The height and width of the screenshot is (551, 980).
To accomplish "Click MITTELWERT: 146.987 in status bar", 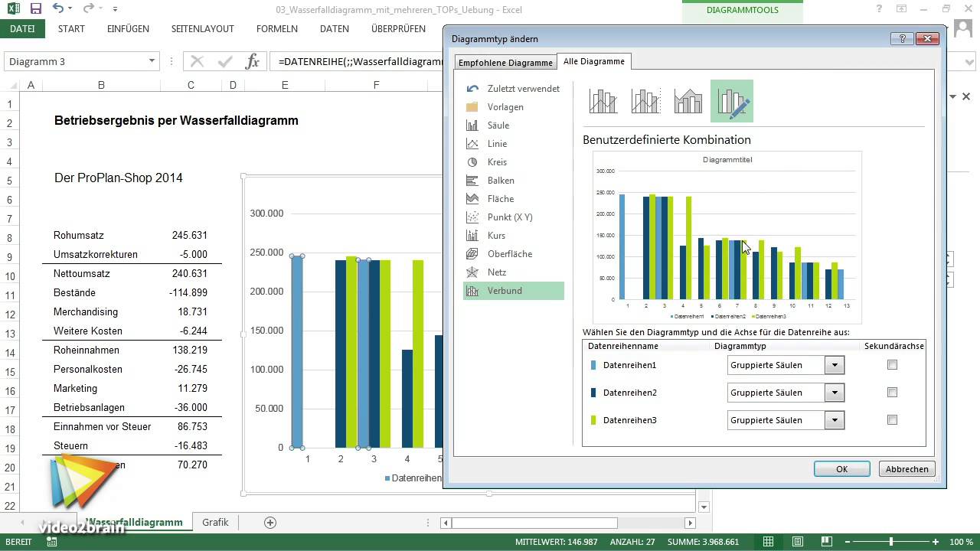I will [x=556, y=542].
